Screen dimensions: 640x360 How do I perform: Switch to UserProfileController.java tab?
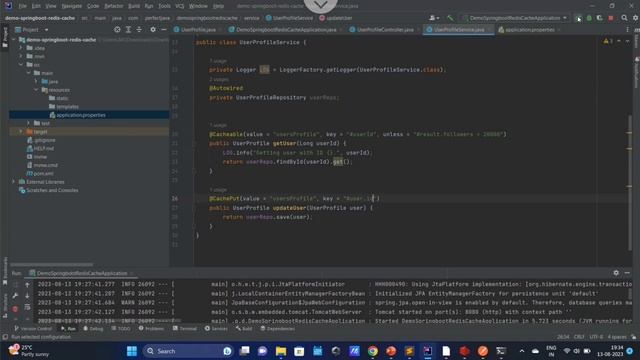(x=384, y=30)
